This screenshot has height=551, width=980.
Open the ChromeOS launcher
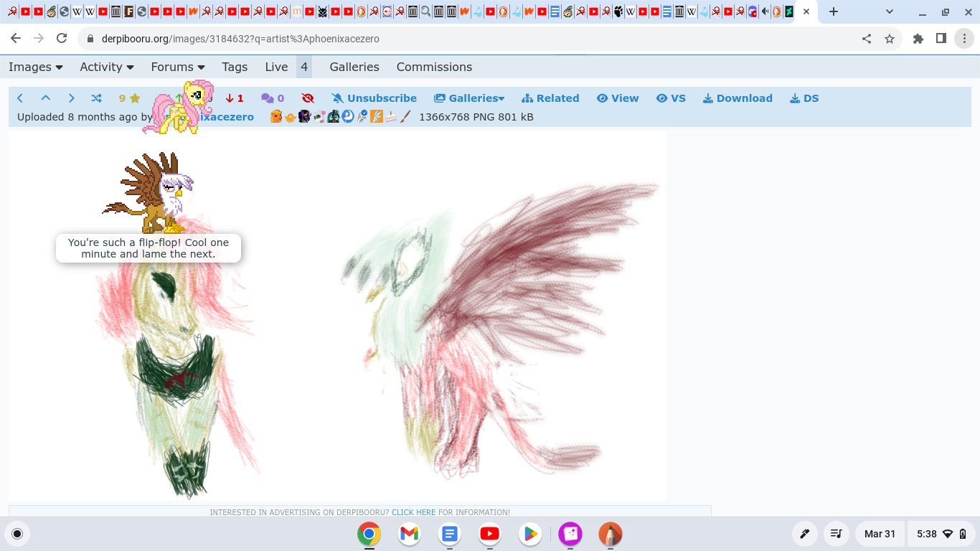tap(18, 534)
